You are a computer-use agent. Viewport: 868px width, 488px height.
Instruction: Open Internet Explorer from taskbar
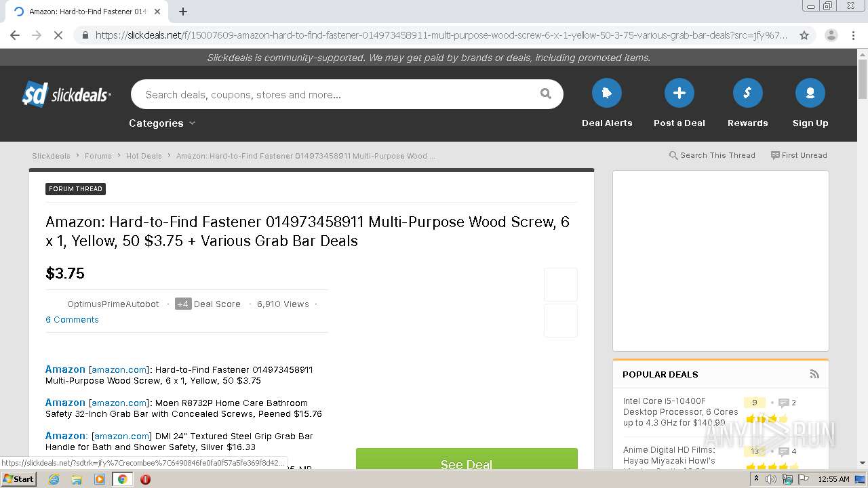click(54, 479)
